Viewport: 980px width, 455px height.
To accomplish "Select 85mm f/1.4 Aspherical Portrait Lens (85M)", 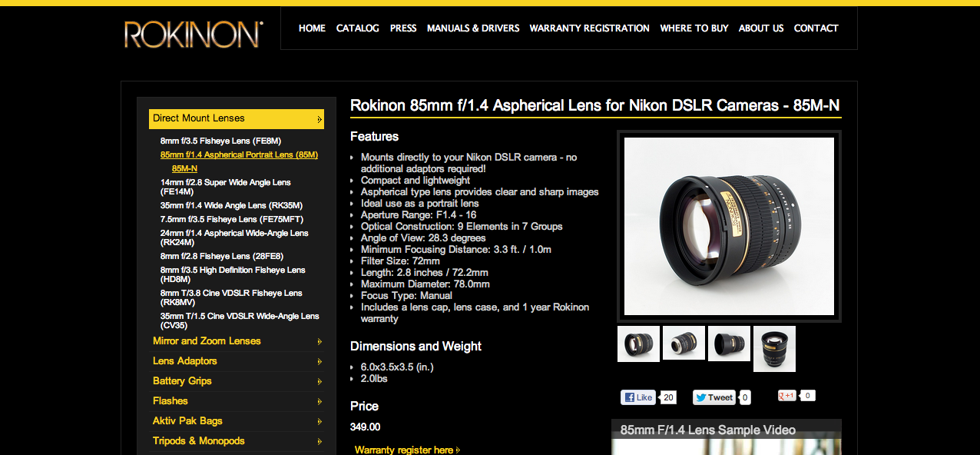I will click(x=239, y=155).
